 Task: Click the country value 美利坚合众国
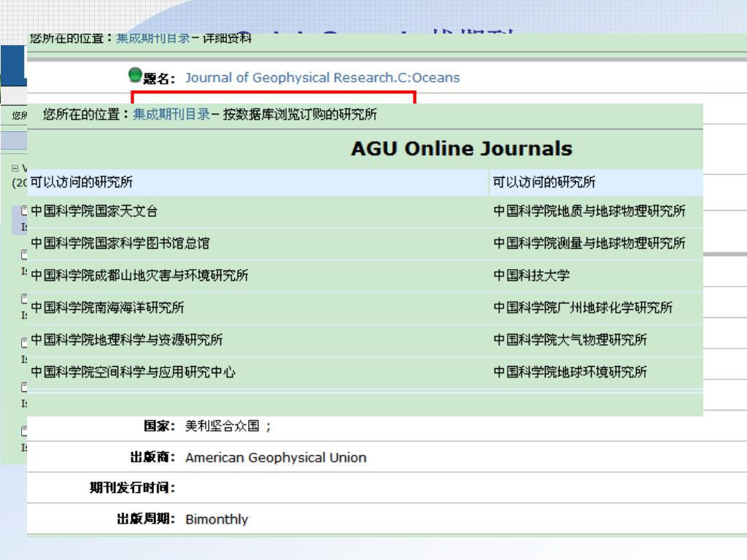(222, 426)
